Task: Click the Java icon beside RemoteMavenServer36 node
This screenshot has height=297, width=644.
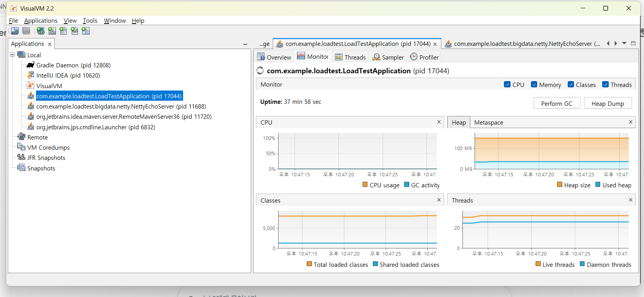Action: click(31, 116)
